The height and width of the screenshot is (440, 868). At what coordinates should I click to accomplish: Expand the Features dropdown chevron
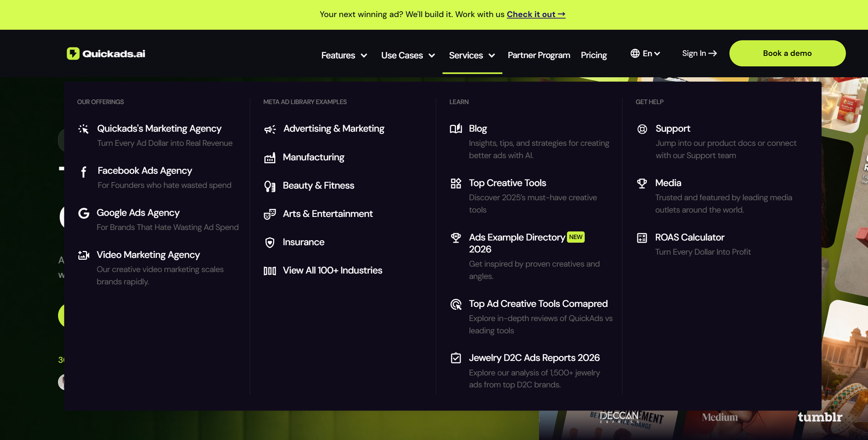click(x=364, y=55)
